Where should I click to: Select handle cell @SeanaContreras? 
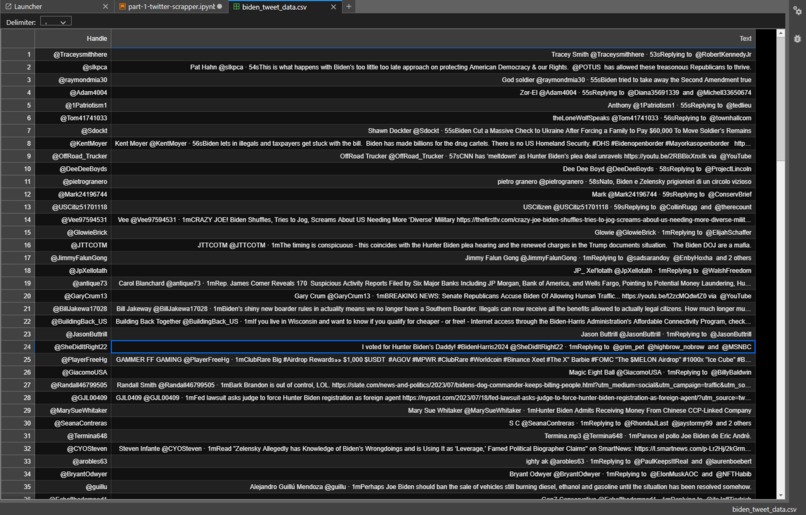point(73,424)
